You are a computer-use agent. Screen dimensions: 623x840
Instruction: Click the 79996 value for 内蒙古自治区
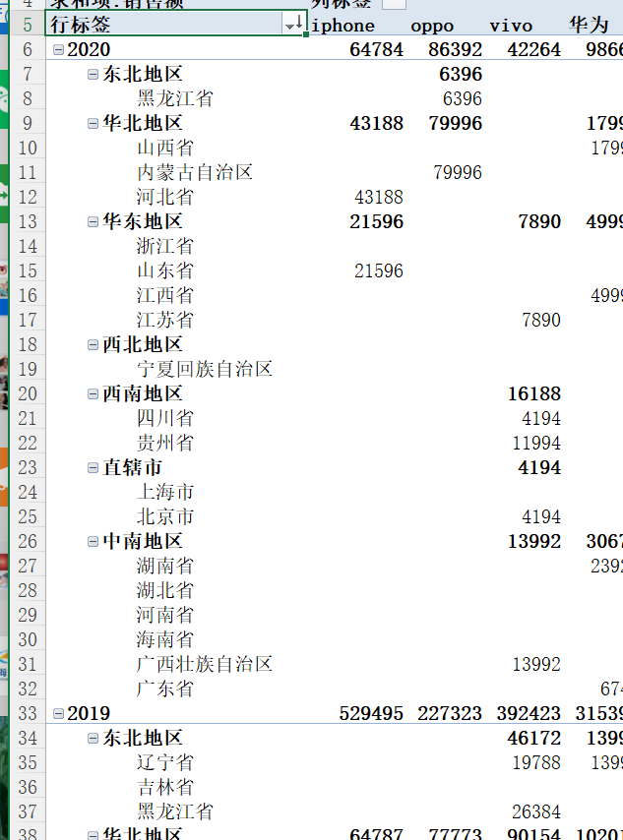click(458, 172)
